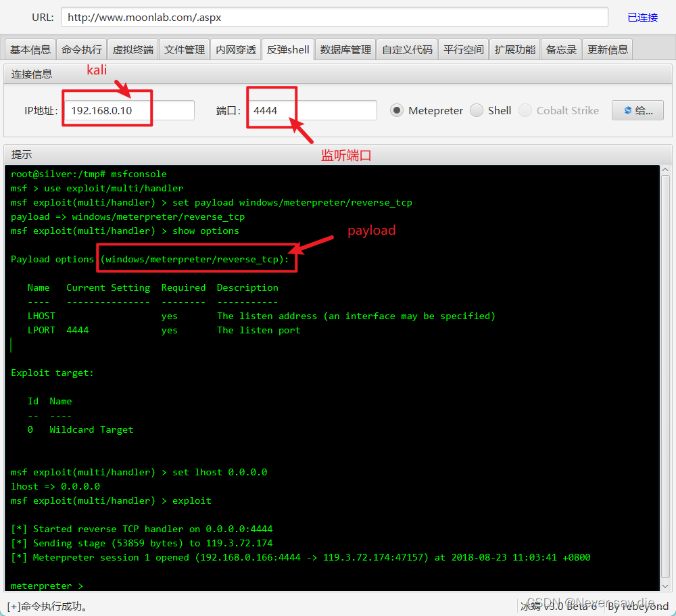Select the Shell radio option

(x=477, y=110)
